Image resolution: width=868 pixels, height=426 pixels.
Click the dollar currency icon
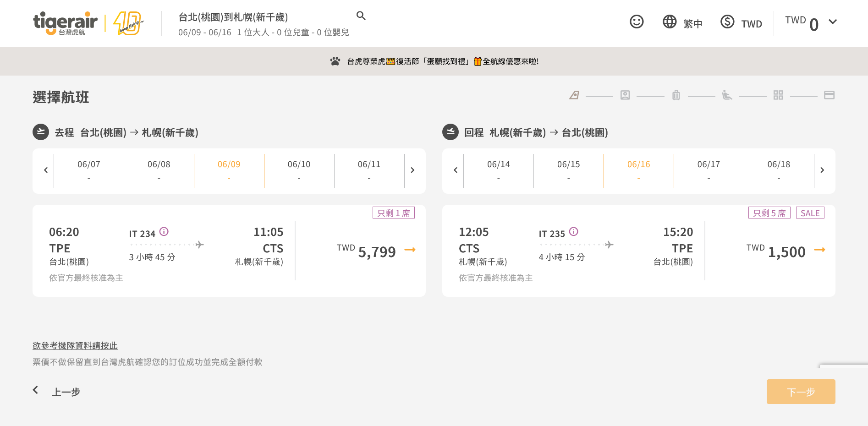pos(727,22)
